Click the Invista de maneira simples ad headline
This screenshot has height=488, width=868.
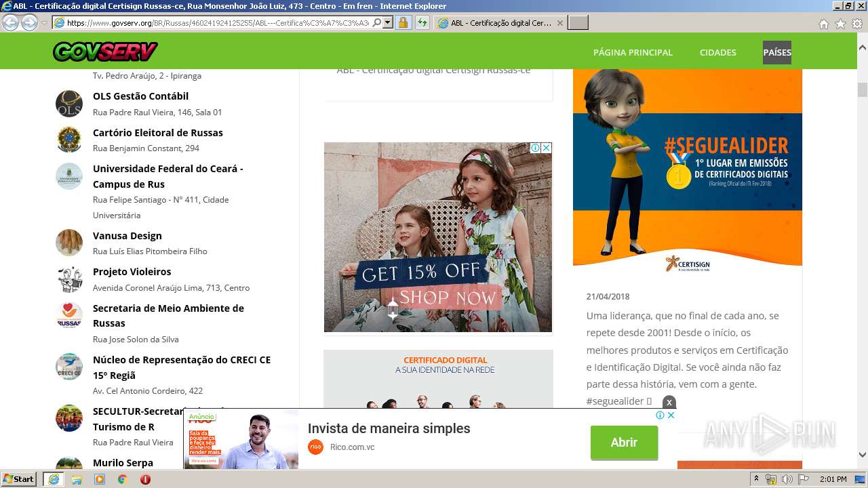point(389,428)
